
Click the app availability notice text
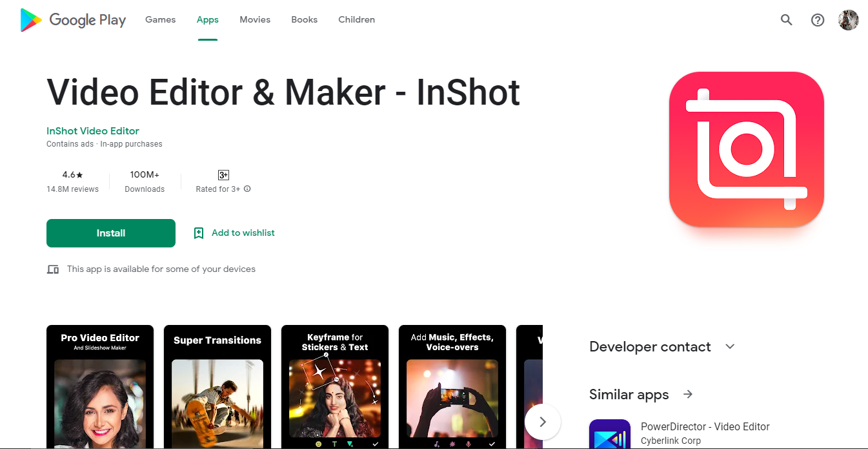coord(161,269)
